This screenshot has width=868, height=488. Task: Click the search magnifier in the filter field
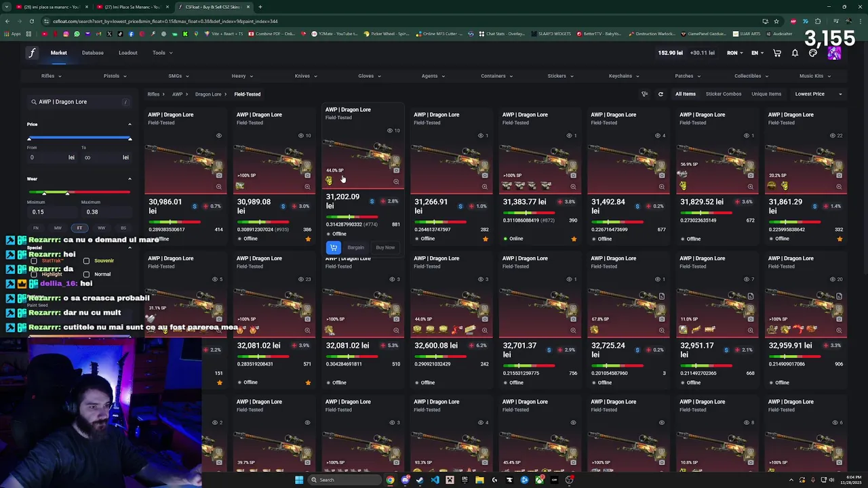click(x=33, y=102)
